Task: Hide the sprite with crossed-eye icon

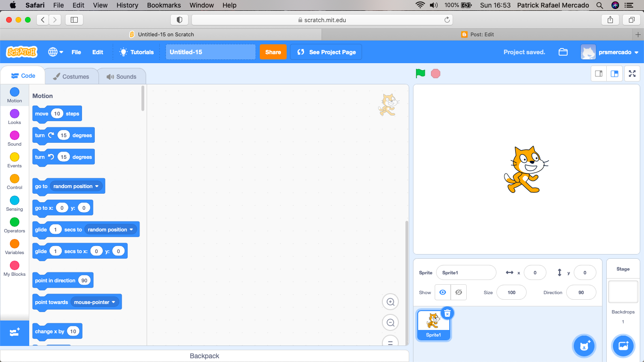Action: pos(458,292)
